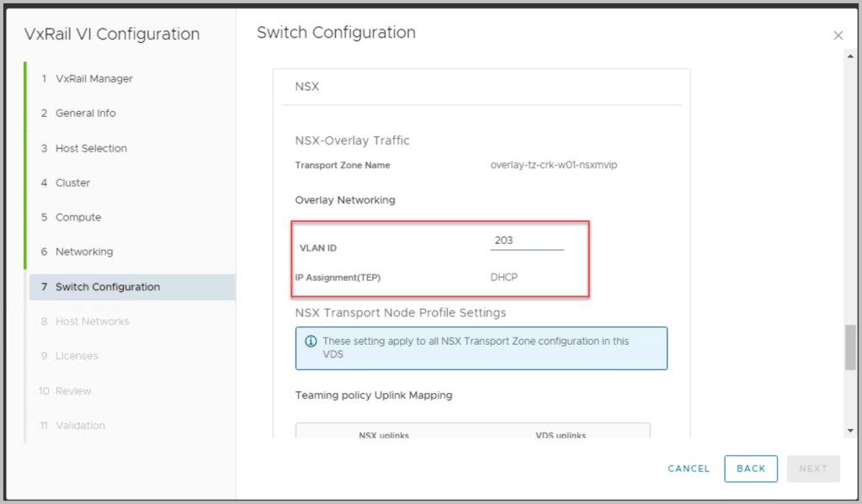The image size is (862, 504).
Task: Open the General Info step
Action: (85, 113)
